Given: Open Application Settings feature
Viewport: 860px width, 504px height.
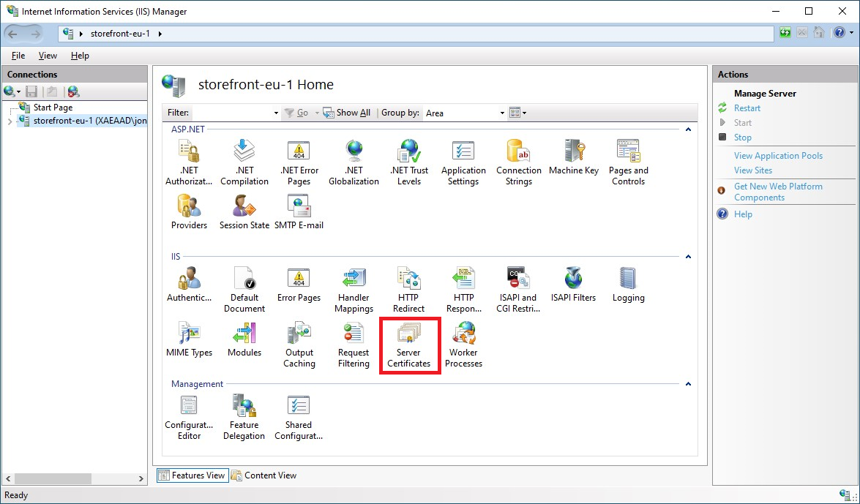Looking at the screenshot, I should (463, 162).
